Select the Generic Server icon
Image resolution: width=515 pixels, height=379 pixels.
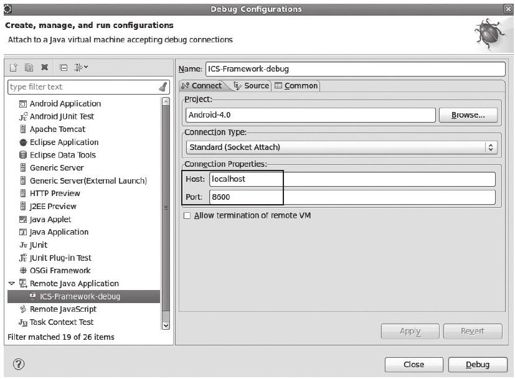pos(23,168)
